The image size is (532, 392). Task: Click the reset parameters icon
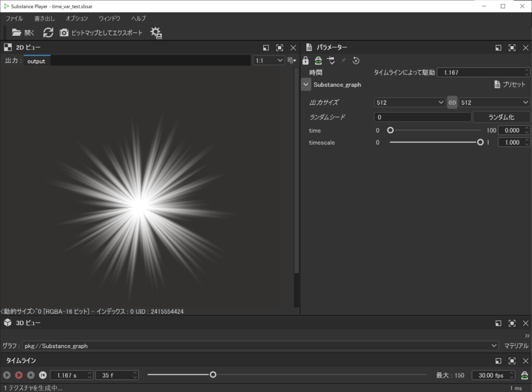(356, 61)
